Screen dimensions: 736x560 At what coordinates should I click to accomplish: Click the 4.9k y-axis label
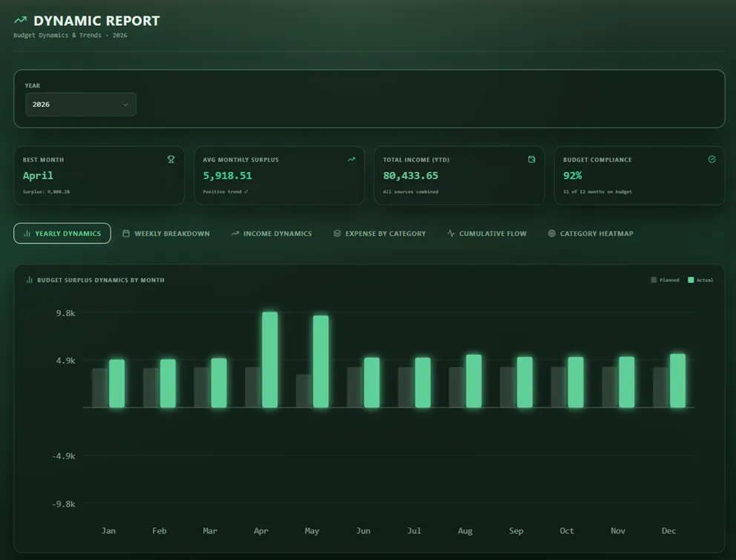tap(66, 360)
